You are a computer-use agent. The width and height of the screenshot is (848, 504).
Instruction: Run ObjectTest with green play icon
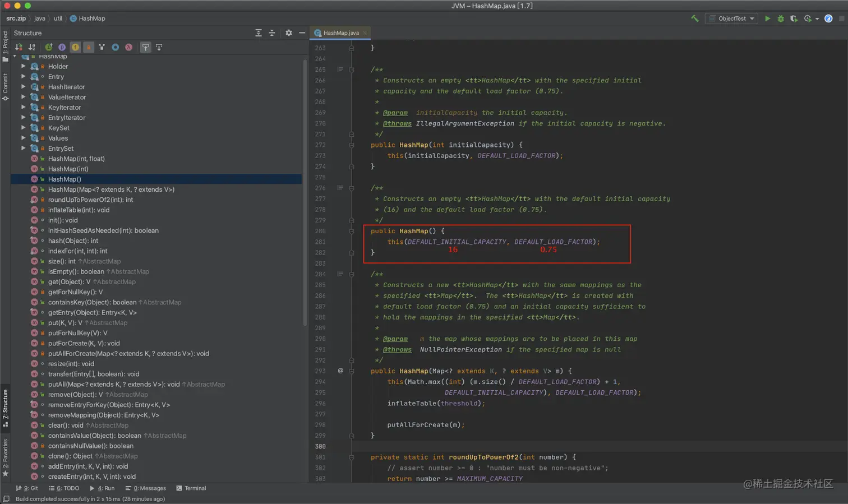[x=767, y=19]
